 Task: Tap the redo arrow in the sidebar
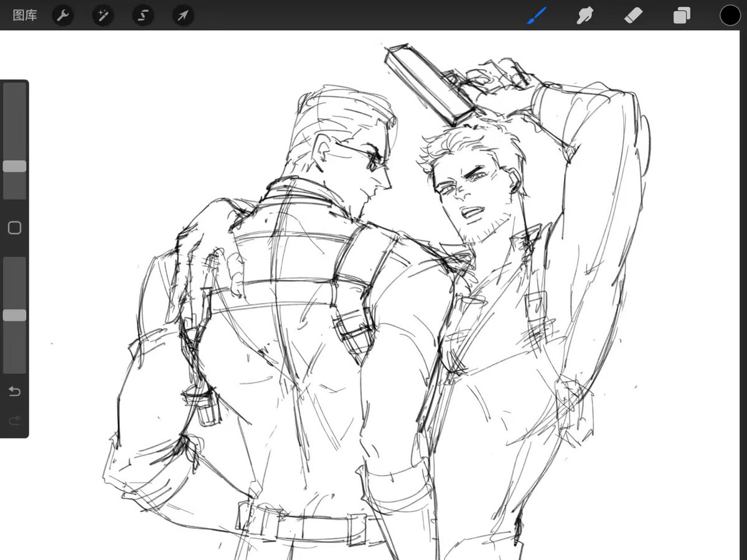14,420
